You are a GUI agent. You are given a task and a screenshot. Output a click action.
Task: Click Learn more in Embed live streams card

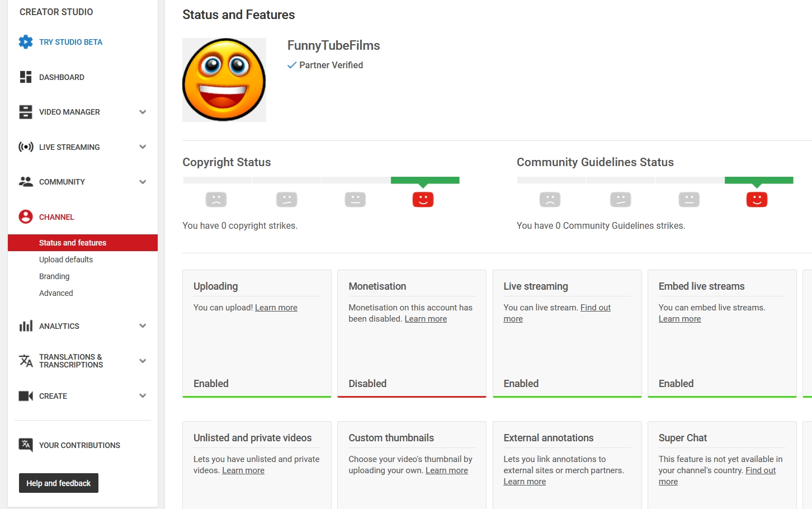coord(679,319)
